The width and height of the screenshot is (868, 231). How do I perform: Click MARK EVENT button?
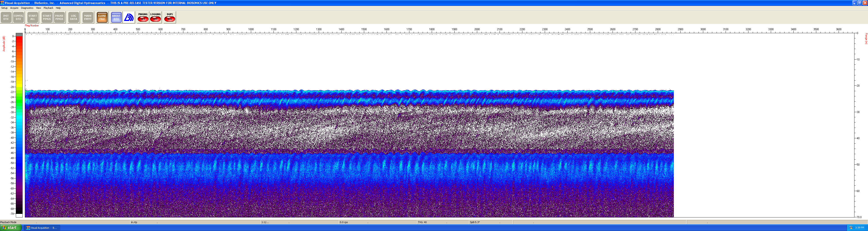click(88, 17)
